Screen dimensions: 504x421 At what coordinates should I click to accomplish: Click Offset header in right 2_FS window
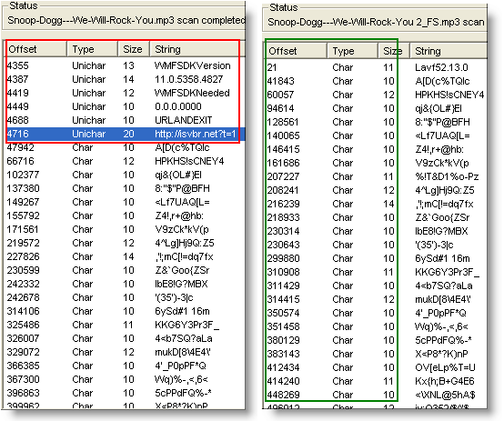click(296, 51)
